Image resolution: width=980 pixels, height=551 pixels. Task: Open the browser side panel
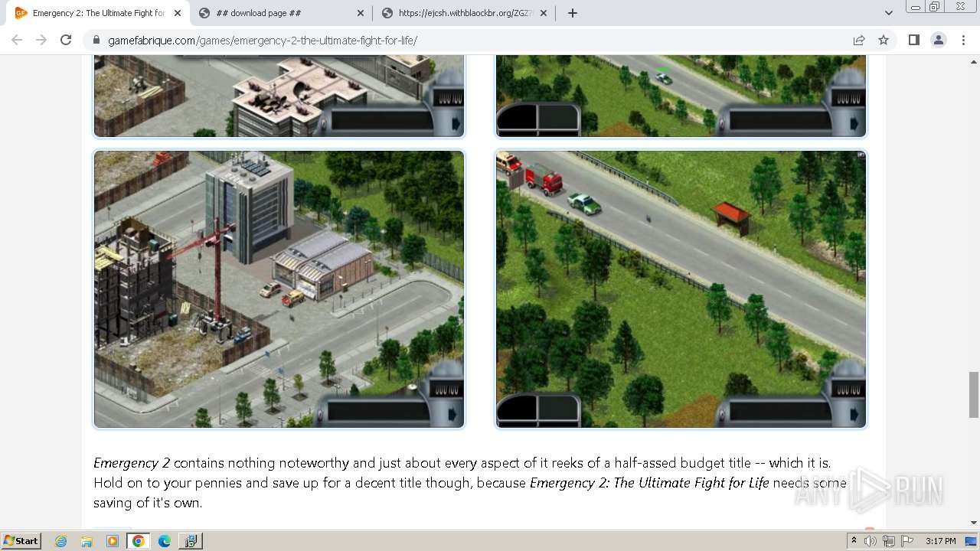click(x=913, y=40)
